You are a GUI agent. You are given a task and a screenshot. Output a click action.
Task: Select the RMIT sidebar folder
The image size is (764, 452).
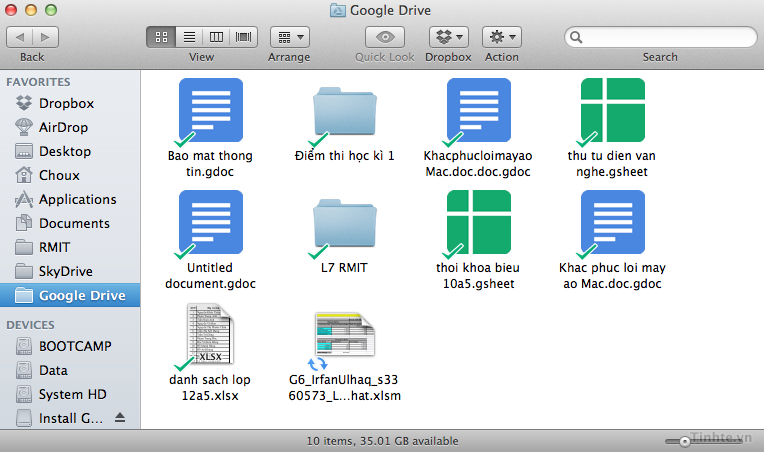click(70, 247)
